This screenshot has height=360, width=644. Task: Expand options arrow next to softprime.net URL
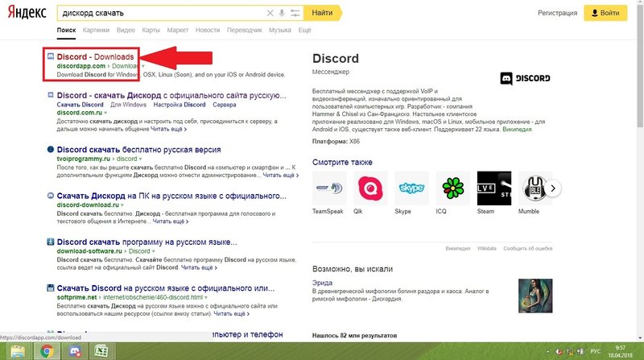[206, 297]
